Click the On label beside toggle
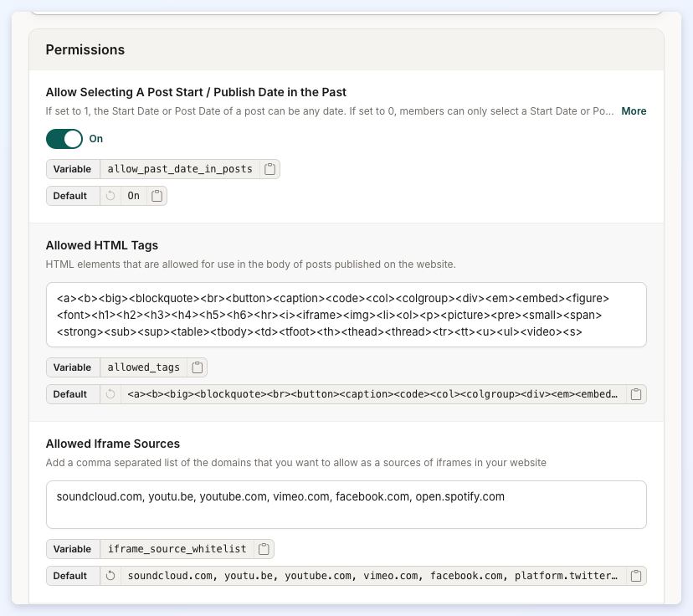693x616 pixels. coord(96,139)
